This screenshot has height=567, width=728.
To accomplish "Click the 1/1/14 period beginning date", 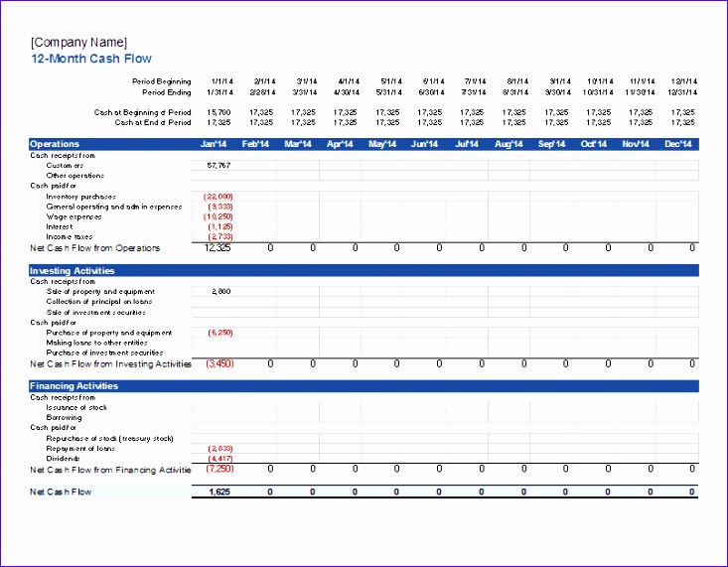I will point(222,81).
